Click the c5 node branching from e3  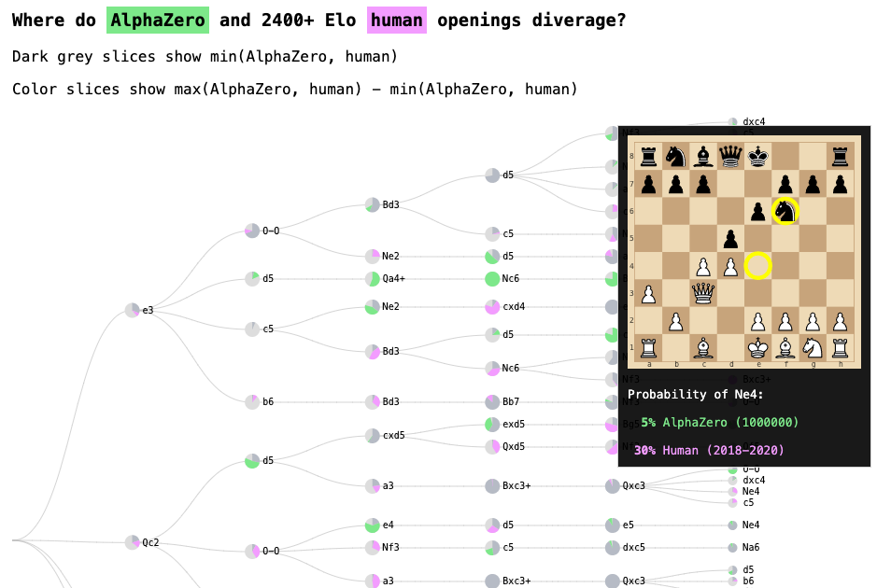point(252,329)
